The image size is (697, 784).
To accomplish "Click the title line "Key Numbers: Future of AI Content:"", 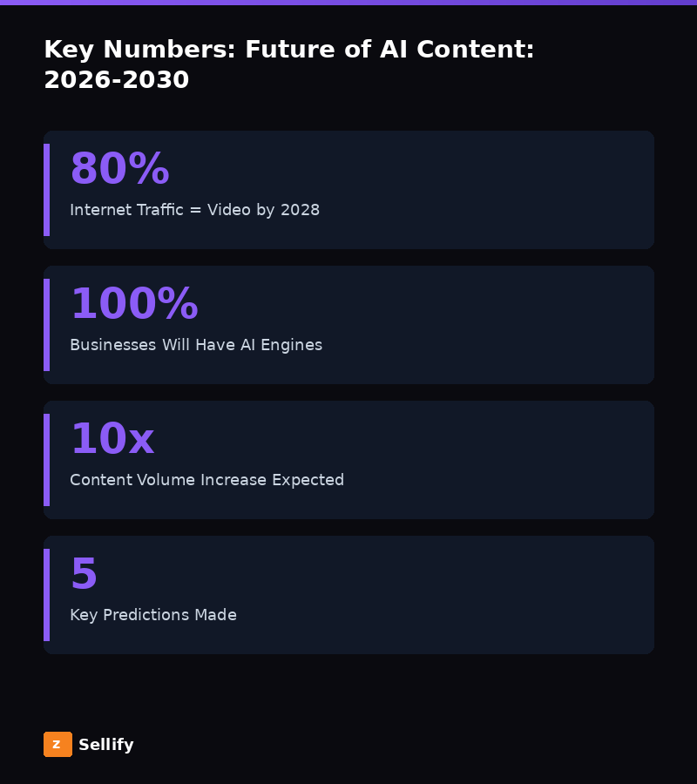I will (x=288, y=50).
